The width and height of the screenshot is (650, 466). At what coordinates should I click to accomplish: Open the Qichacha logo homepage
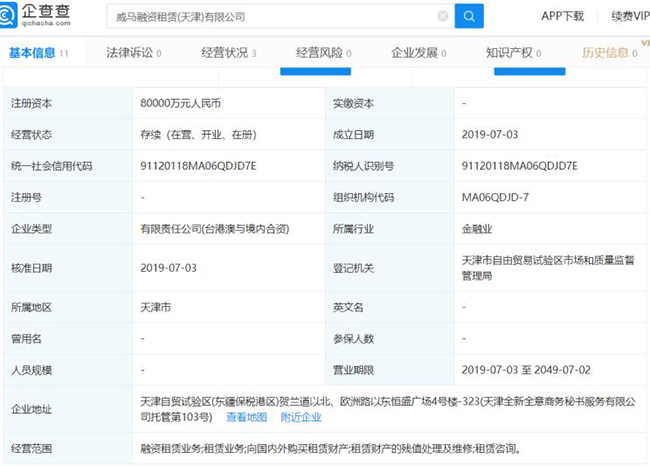(x=35, y=15)
